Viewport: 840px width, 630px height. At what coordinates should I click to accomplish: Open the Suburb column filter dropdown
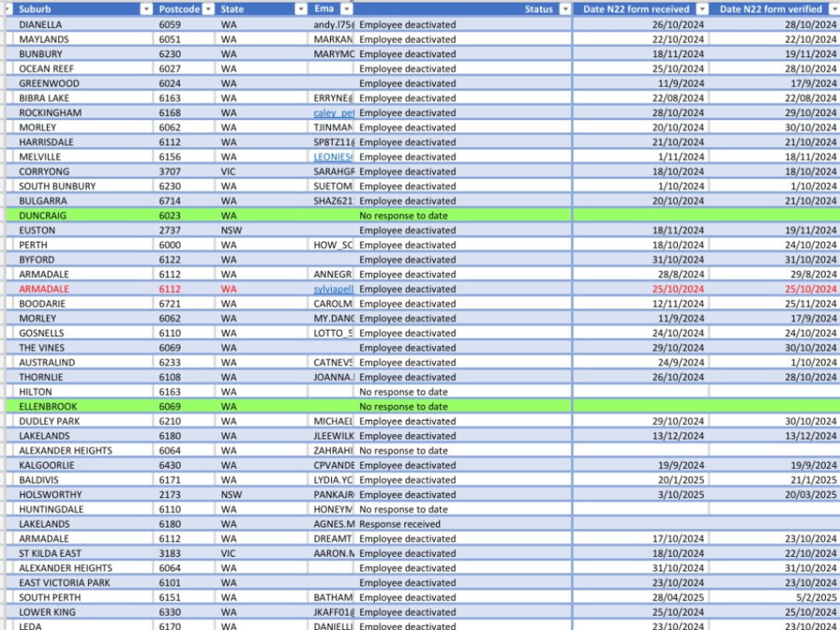coord(146,9)
